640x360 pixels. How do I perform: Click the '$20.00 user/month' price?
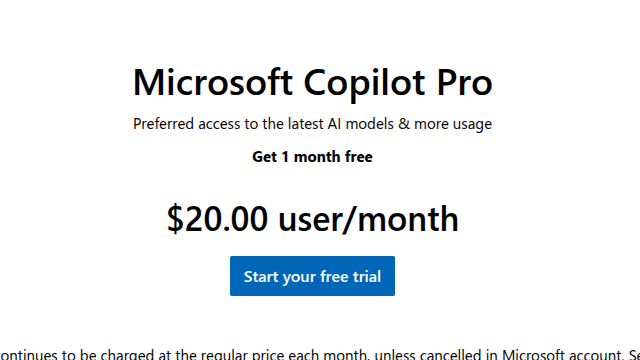pos(313,220)
